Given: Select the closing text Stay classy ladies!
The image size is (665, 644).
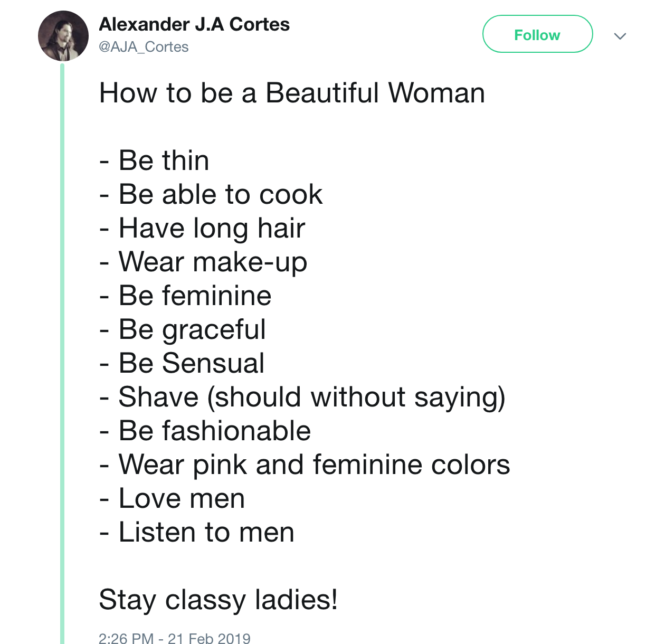Looking at the screenshot, I should pyautogui.click(x=218, y=600).
